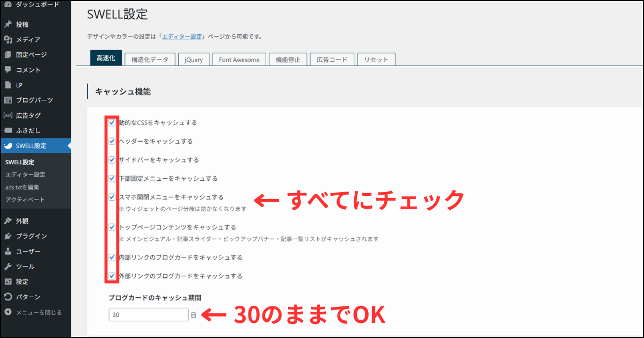This screenshot has width=644, height=338.
Task: Click the pushpin icon beside 投稿
Action: pos(8,24)
